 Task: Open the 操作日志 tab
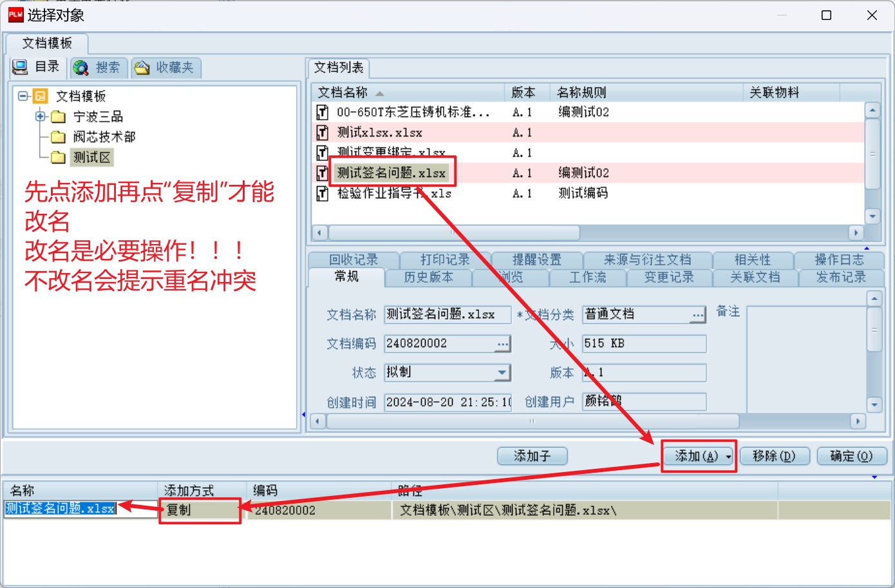(839, 260)
